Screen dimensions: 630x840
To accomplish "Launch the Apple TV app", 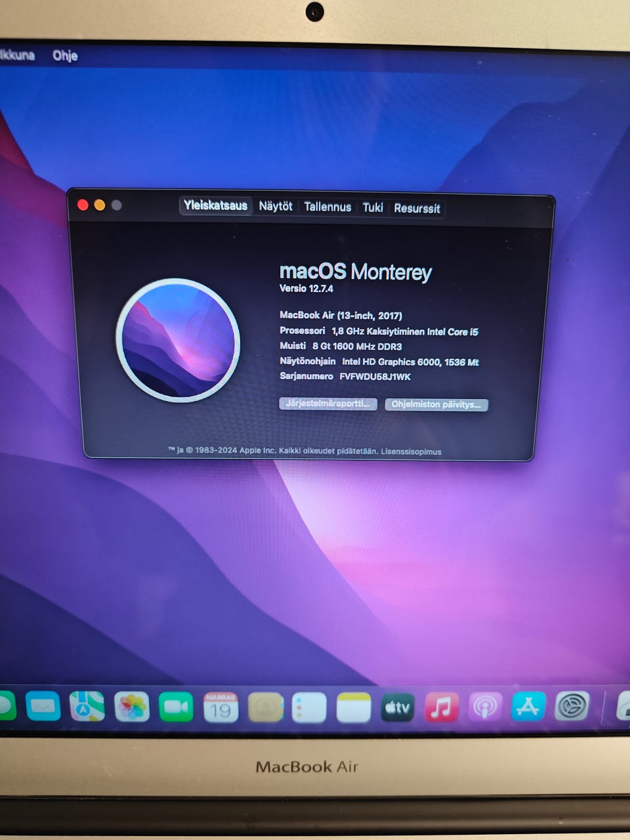I will [398, 707].
